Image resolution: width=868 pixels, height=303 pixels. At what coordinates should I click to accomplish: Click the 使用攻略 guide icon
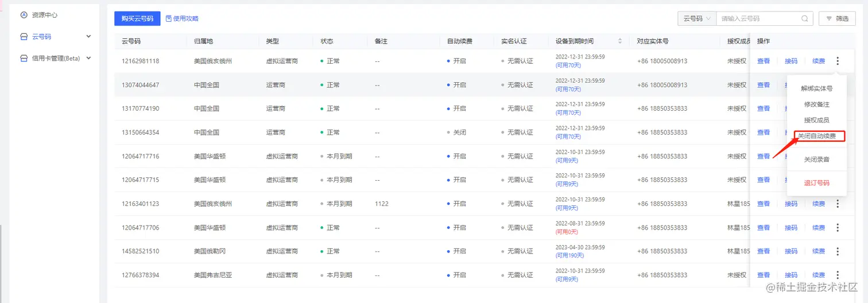(x=169, y=18)
